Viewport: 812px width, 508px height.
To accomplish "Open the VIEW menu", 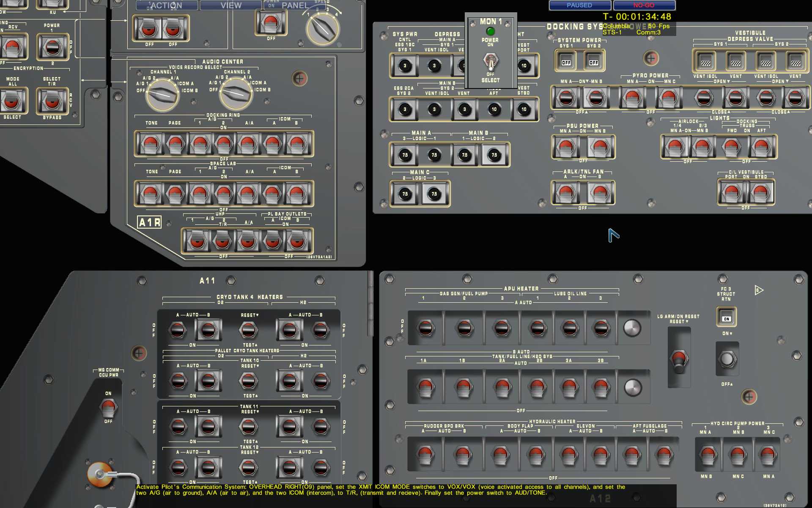I will (230, 6).
